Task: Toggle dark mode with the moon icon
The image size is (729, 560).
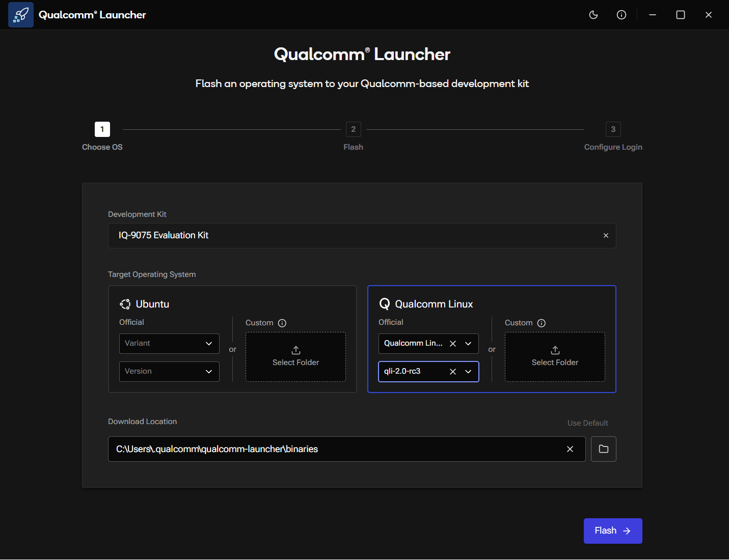Action: pyautogui.click(x=593, y=15)
